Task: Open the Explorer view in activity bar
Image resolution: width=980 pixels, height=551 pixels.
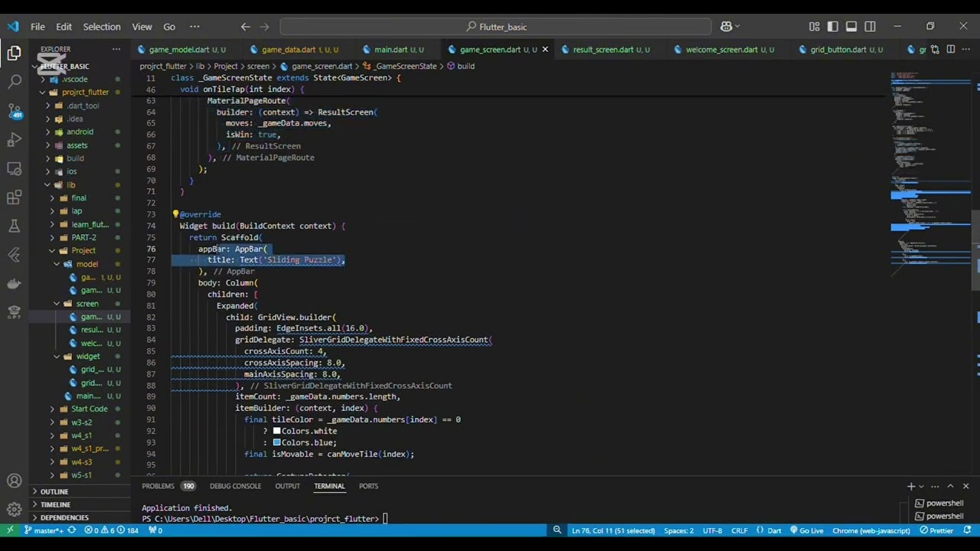Action: click(14, 53)
